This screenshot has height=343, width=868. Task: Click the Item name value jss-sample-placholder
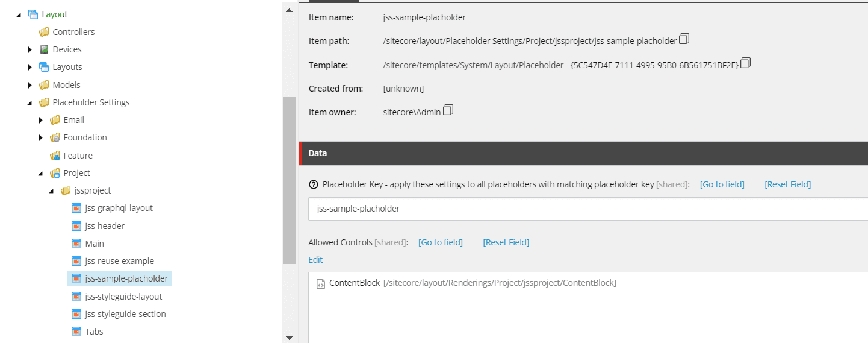click(424, 17)
